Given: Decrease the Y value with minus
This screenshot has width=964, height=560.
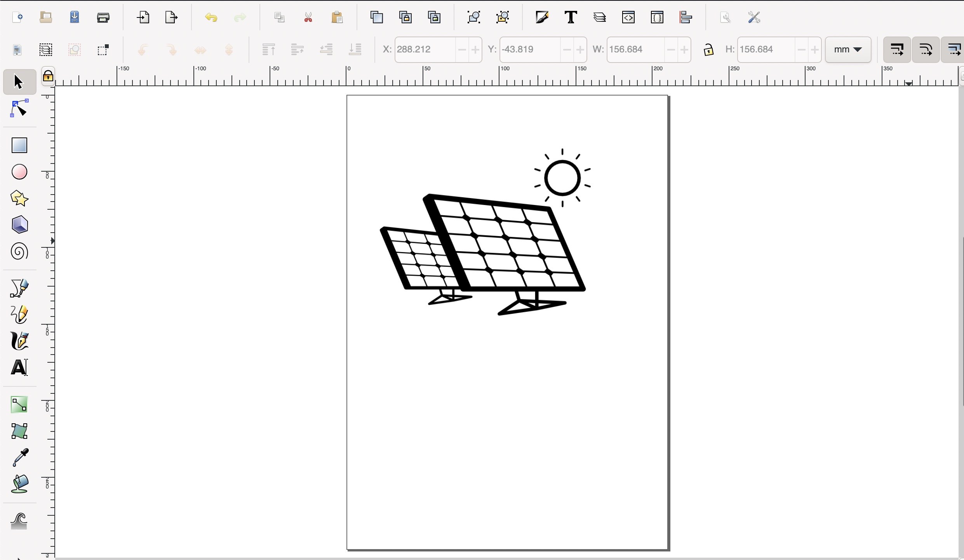Looking at the screenshot, I should (567, 50).
